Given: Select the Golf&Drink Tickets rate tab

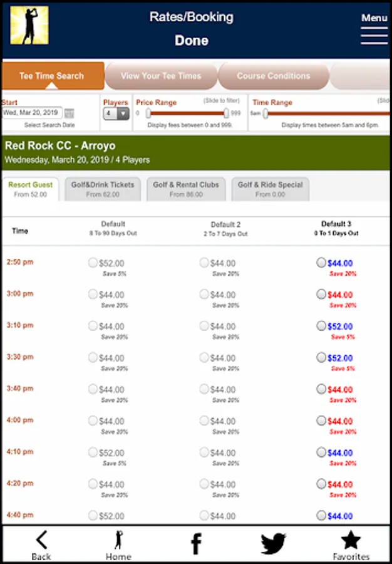Looking at the screenshot, I should (x=103, y=189).
